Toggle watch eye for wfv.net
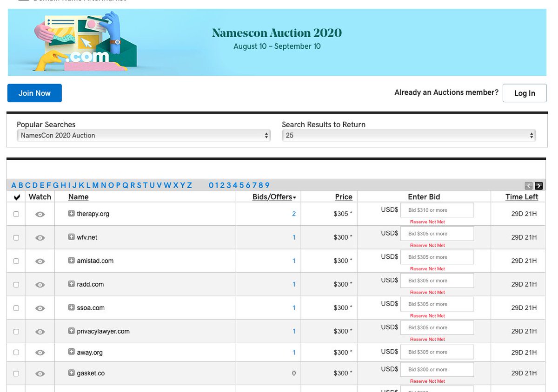Image resolution: width=558 pixels, height=392 pixels. (x=40, y=238)
